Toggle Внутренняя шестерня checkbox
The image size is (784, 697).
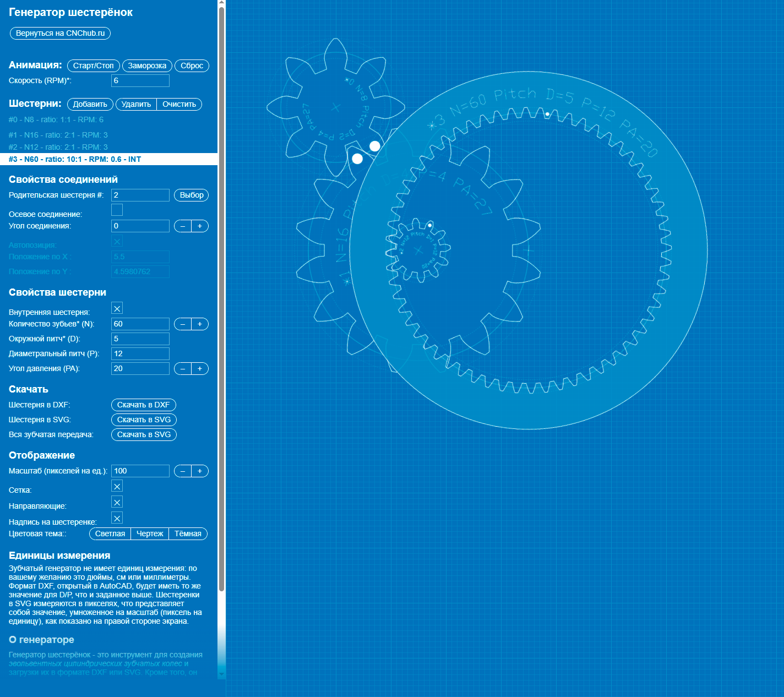pyautogui.click(x=117, y=308)
